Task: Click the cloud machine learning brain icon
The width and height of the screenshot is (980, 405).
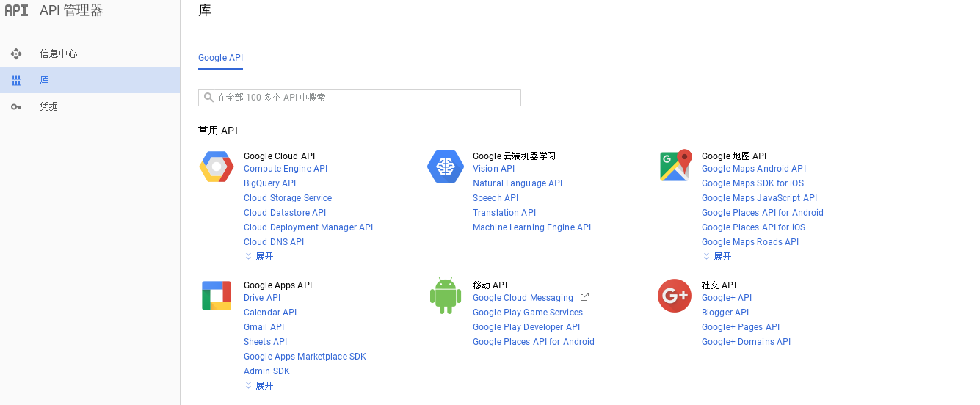Action: tap(446, 167)
